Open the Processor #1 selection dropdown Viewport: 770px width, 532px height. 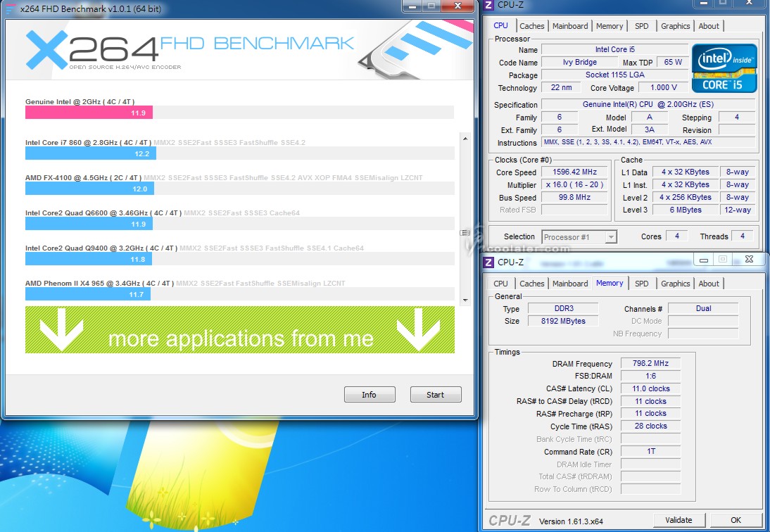click(x=579, y=237)
